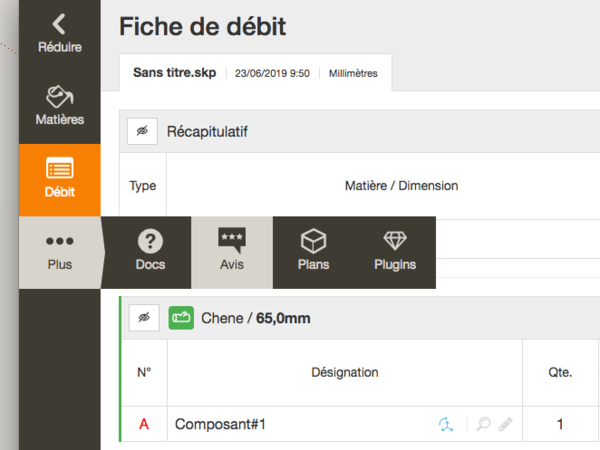This screenshot has height=450, width=600.
Task: Highlight Composant#1 with the magnifier icon
Action: [x=483, y=424]
